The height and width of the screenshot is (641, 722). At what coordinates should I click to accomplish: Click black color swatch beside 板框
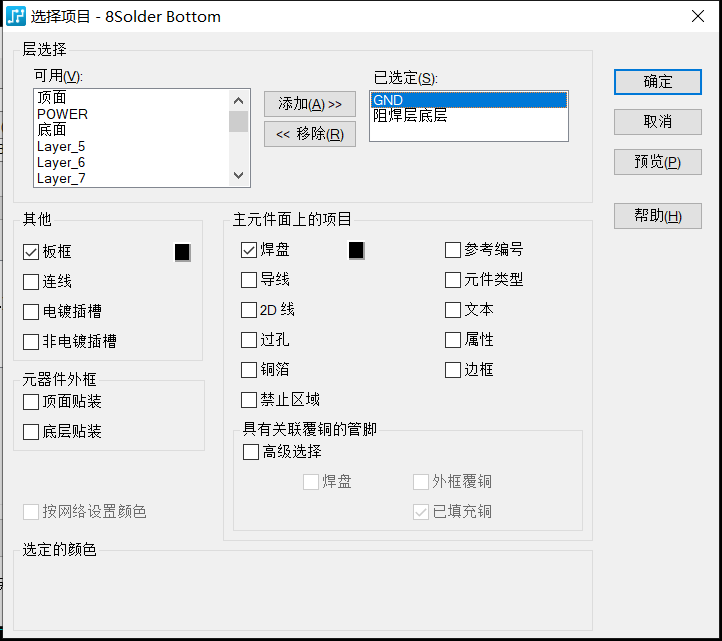(x=182, y=252)
